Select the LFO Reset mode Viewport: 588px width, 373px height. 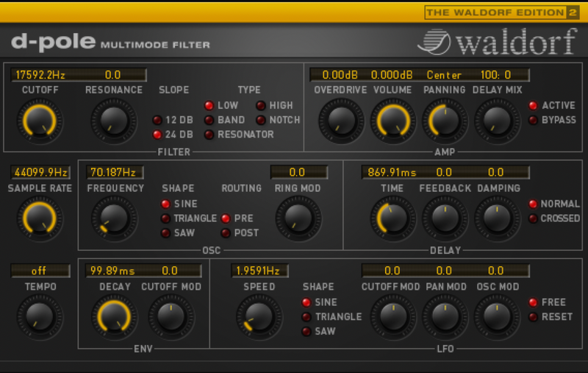point(534,317)
